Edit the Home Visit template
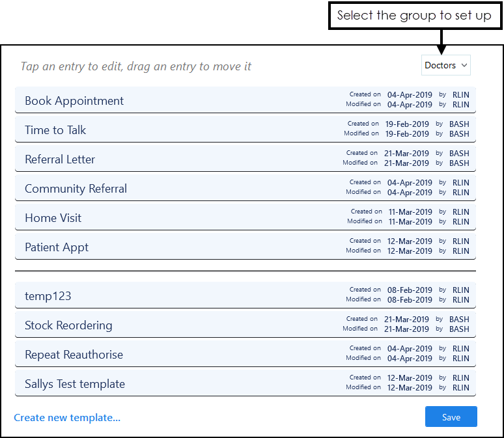The height and width of the screenshot is (438, 504). (245, 217)
